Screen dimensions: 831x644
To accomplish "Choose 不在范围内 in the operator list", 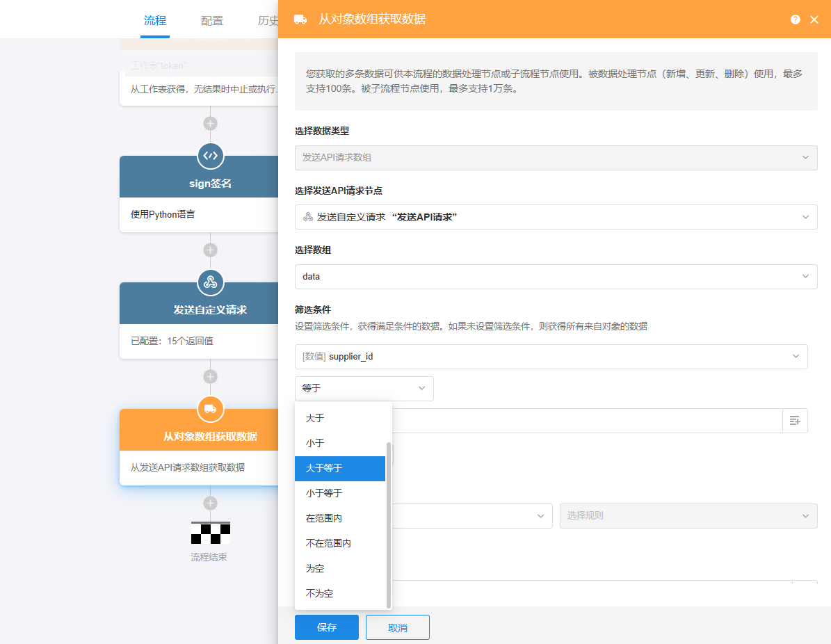I will coord(339,543).
